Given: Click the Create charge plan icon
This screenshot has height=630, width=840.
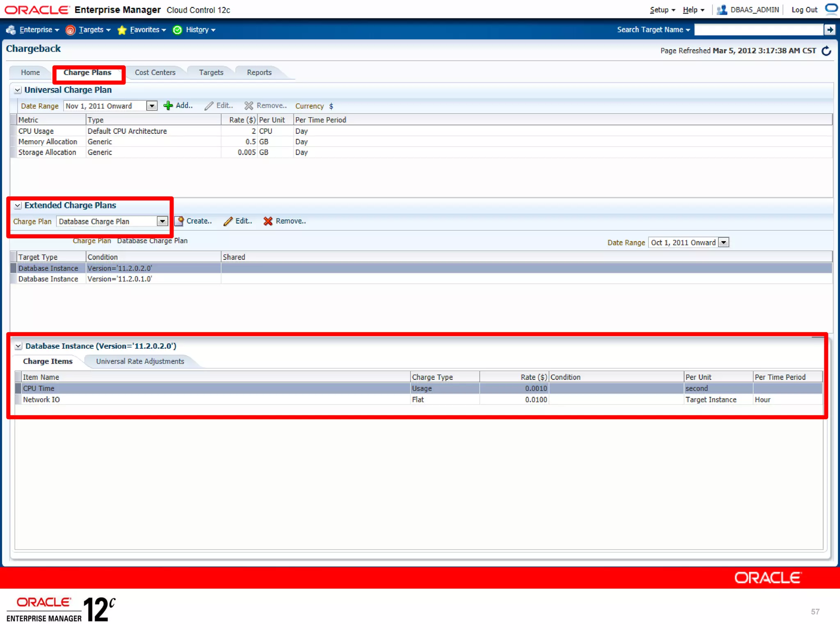Looking at the screenshot, I should click(x=179, y=221).
